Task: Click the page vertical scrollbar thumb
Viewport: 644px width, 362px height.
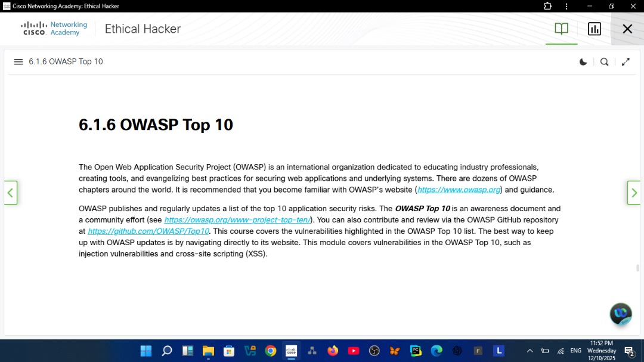Action: [637, 268]
